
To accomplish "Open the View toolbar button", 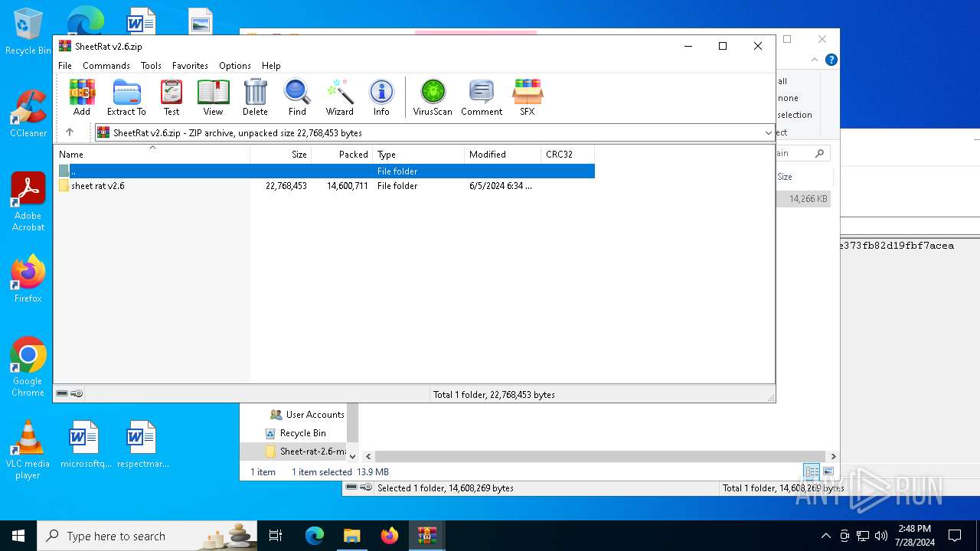I will point(213,97).
